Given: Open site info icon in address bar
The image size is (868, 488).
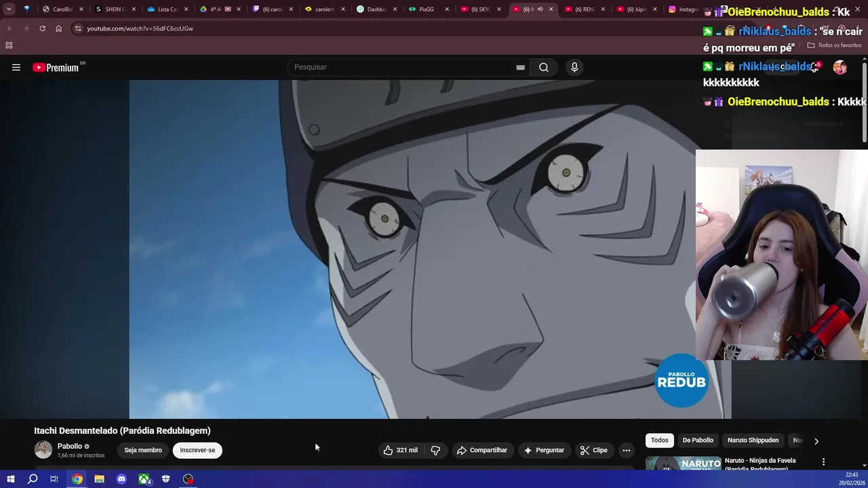Looking at the screenshot, I should click(x=78, y=28).
